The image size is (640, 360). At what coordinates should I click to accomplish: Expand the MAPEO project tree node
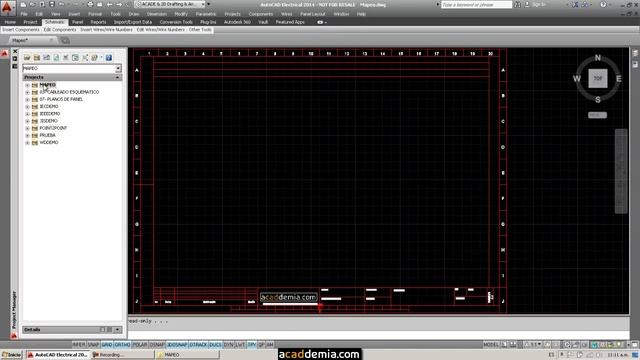27,85
